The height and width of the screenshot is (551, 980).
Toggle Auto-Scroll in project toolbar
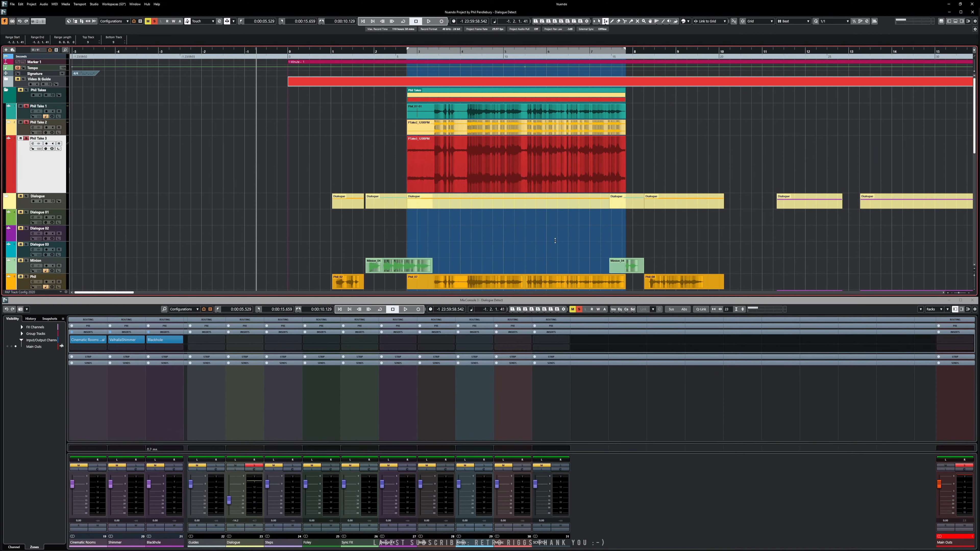(x=227, y=21)
